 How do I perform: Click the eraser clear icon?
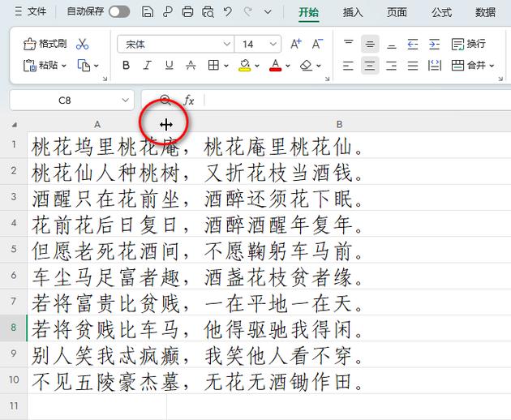pyautogui.click(x=306, y=65)
